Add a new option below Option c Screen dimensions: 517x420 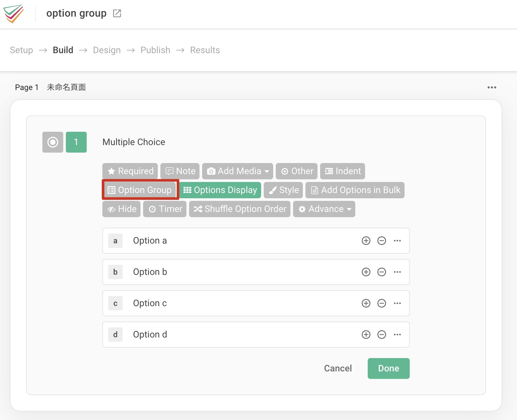tap(366, 303)
